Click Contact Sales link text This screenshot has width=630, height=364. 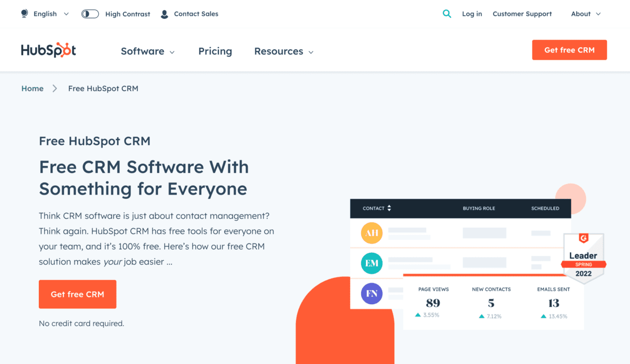click(x=196, y=14)
